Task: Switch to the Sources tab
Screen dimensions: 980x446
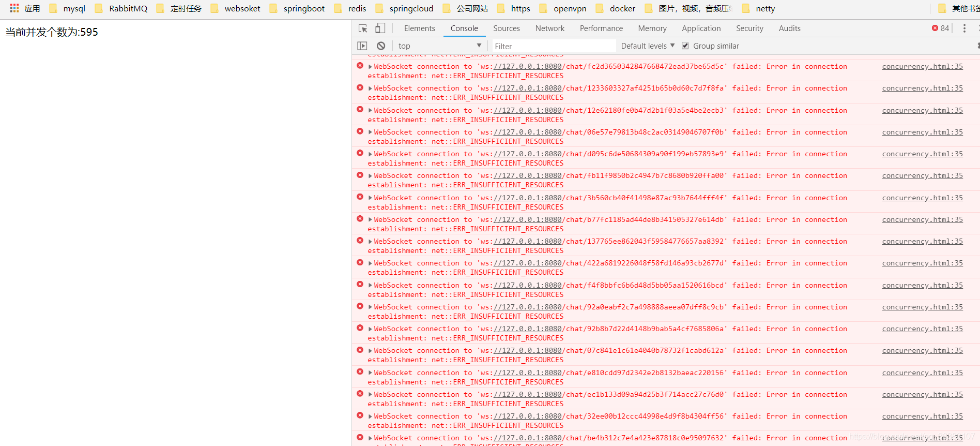Action: pos(507,28)
